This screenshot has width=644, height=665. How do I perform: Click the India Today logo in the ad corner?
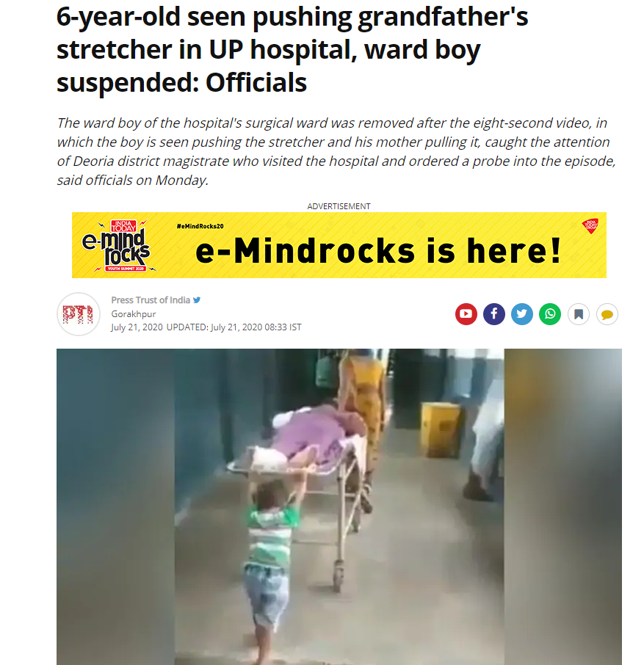coord(590,226)
